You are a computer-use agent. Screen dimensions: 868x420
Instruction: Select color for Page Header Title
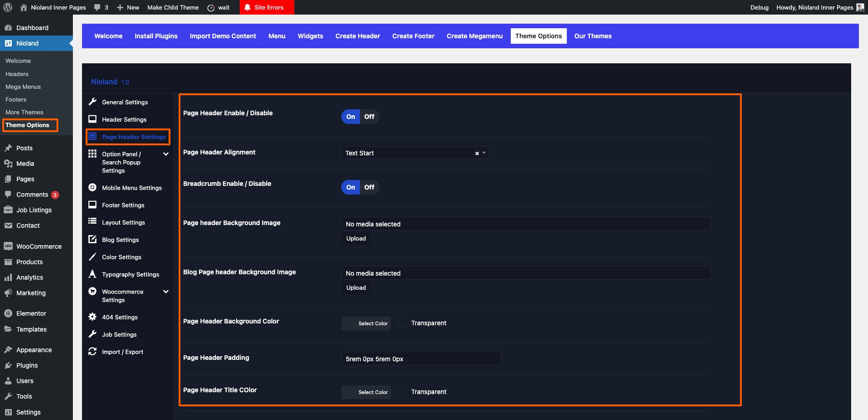coord(366,392)
